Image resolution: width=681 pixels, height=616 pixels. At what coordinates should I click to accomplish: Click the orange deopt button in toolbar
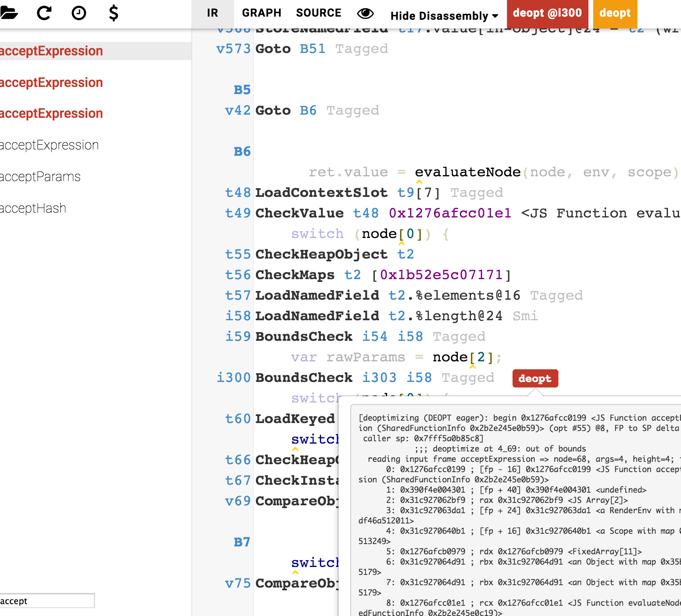pyautogui.click(x=615, y=14)
